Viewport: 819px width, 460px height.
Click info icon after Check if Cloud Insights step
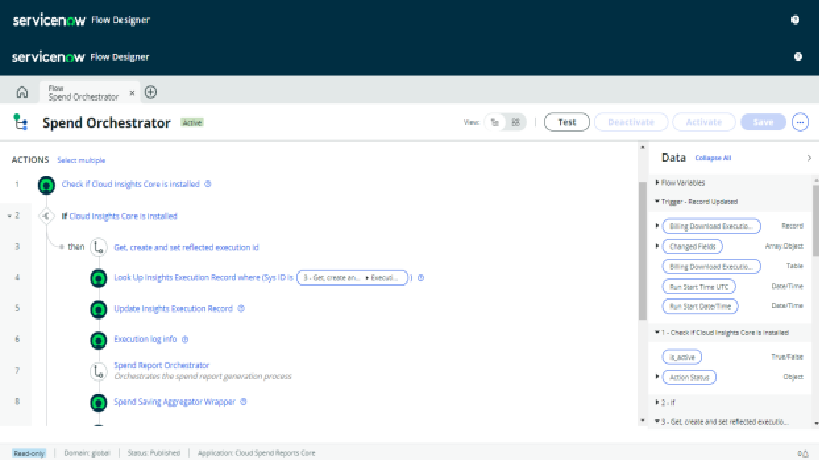click(208, 184)
